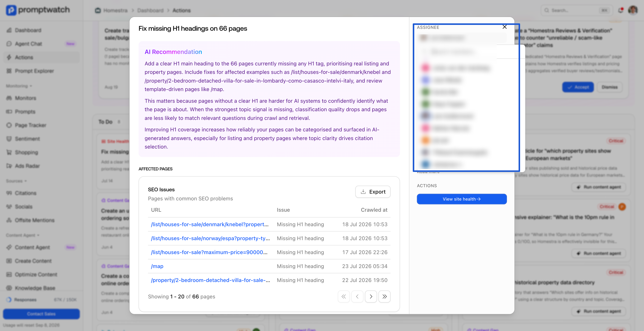
Task: Jump to last page of SEO issues
Action: [384, 297]
